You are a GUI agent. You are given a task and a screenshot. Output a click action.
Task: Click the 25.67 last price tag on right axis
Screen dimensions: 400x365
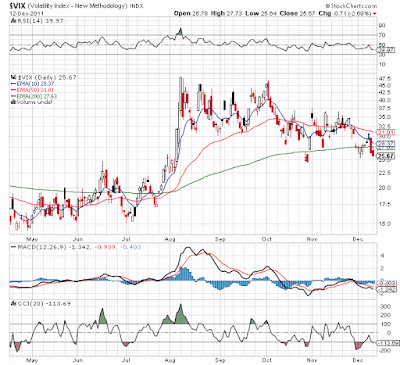(x=386, y=156)
